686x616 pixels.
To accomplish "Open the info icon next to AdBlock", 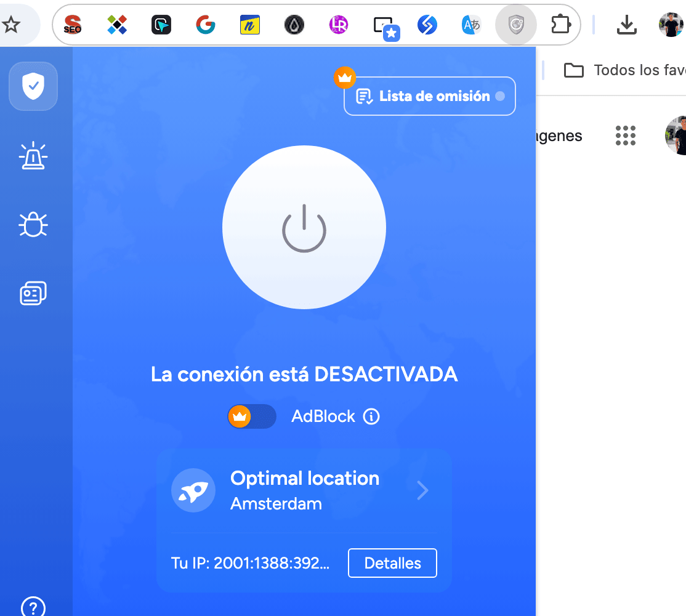I will click(370, 416).
